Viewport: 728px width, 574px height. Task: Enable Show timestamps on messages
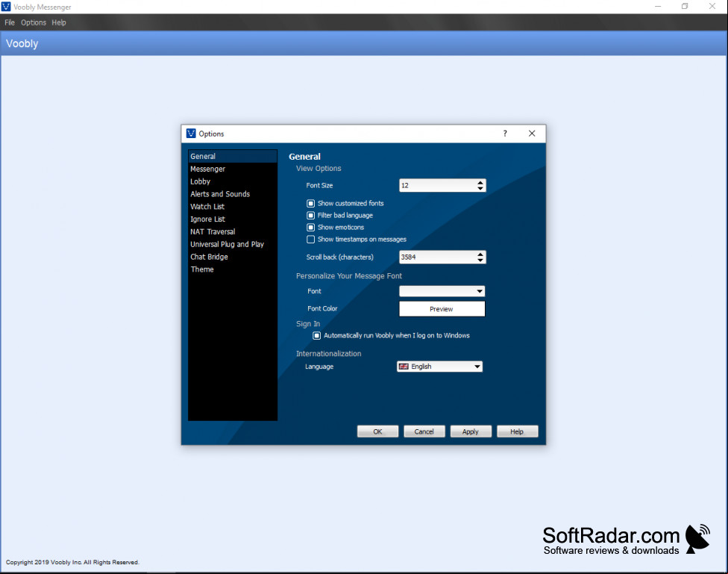[x=310, y=240]
